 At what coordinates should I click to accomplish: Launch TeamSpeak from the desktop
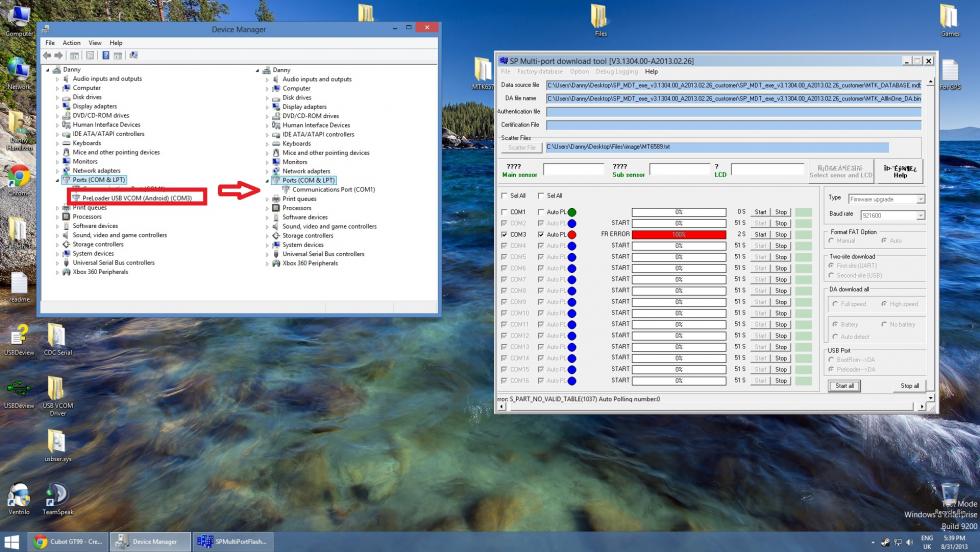[x=57, y=499]
